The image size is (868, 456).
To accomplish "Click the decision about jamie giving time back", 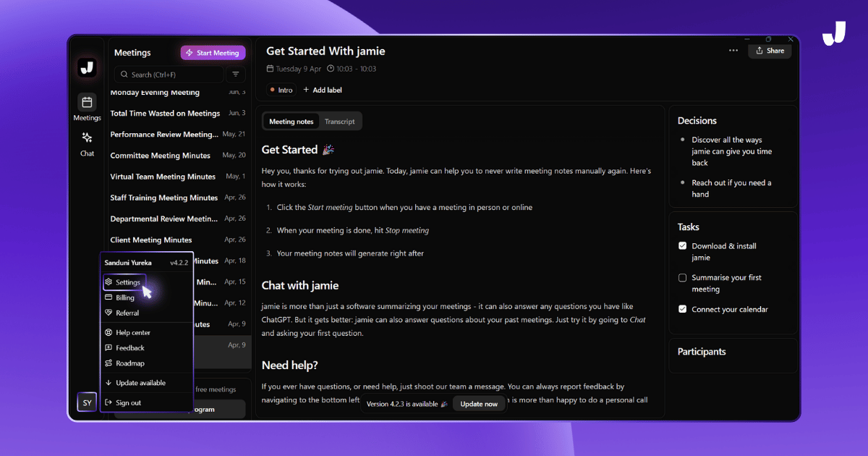I will 731,151.
